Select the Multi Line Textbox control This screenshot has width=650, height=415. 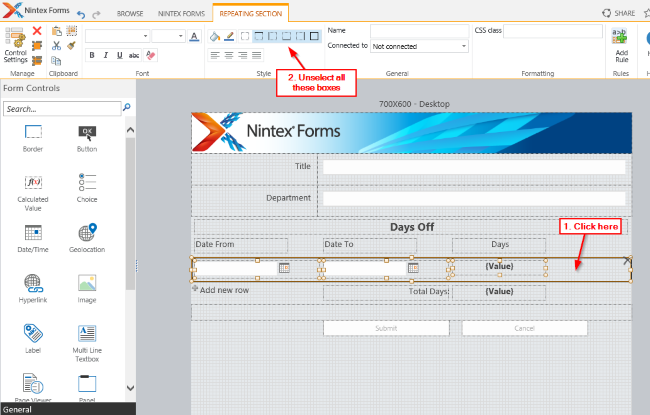[87, 344]
